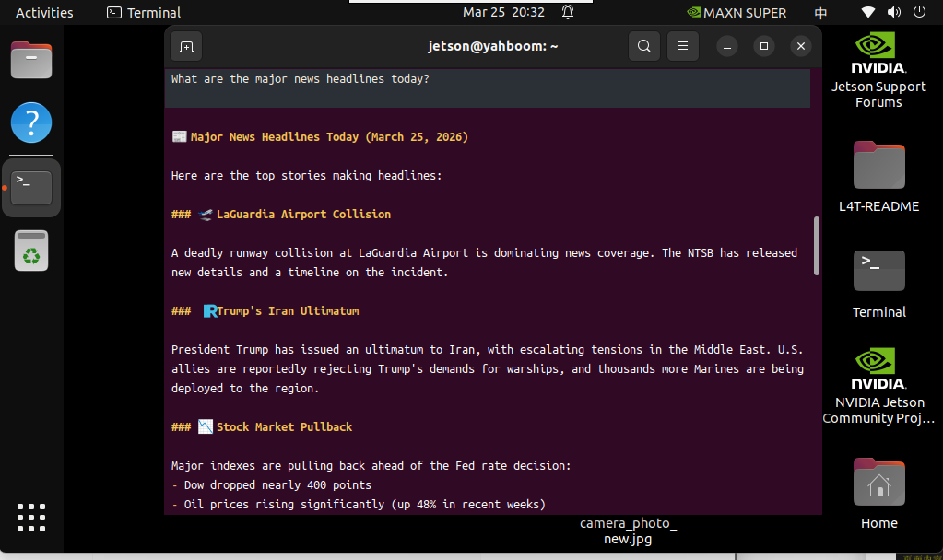Viewport: 943px width, 560px height.
Task: Open the notification bell in top bar
Action: pyautogui.click(x=567, y=12)
